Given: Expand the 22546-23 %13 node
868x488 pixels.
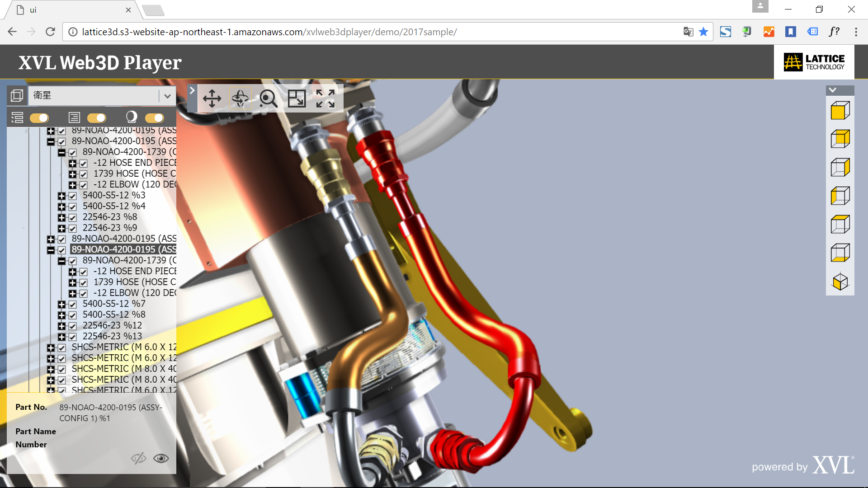Looking at the screenshot, I should tap(62, 337).
